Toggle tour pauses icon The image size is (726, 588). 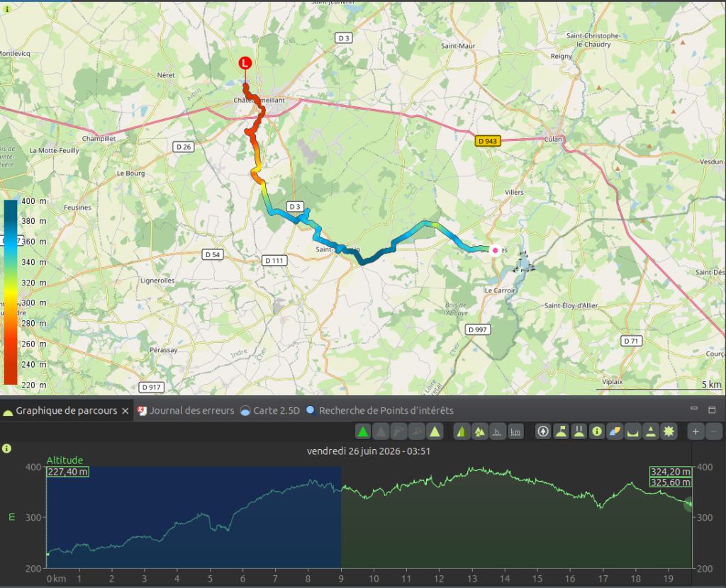[x=579, y=431]
